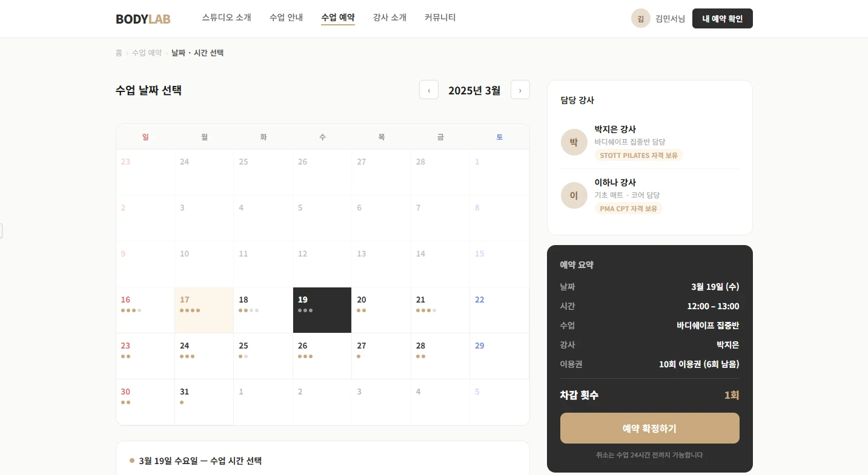Viewport: 868px width, 475px height.
Task: Select 수업 예약 menu item
Action: [x=338, y=18]
